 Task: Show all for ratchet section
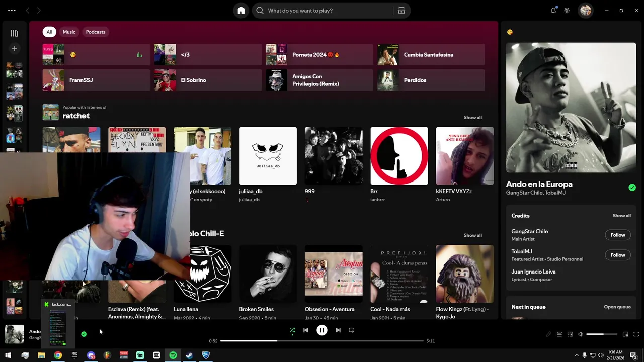coord(472,118)
